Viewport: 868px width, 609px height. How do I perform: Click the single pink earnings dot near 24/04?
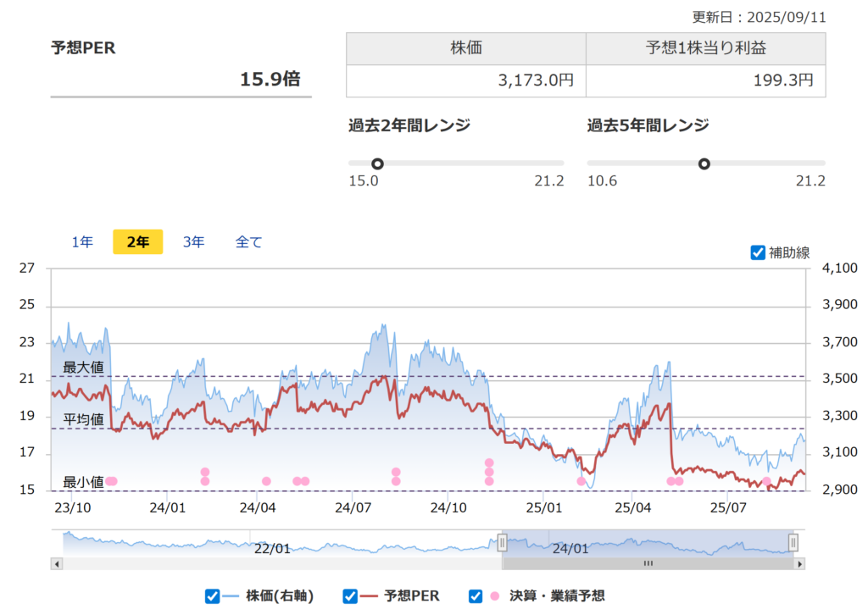[266, 481]
